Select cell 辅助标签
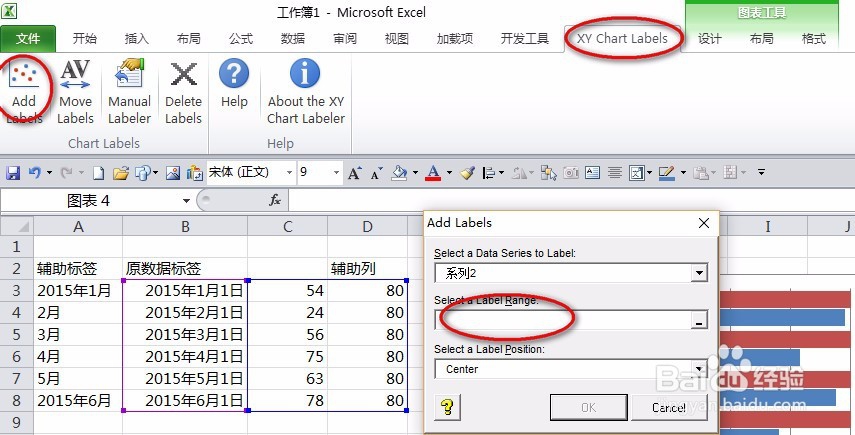The image size is (855, 435). [x=79, y=268]
